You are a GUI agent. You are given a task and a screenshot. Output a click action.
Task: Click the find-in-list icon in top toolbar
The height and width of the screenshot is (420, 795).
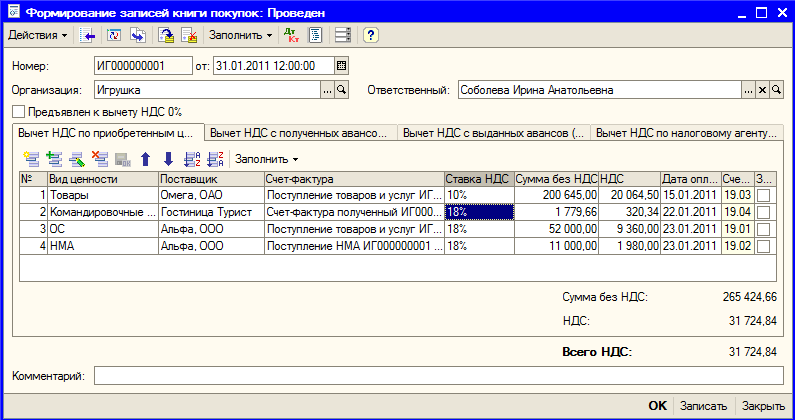(x=88, y=36)
